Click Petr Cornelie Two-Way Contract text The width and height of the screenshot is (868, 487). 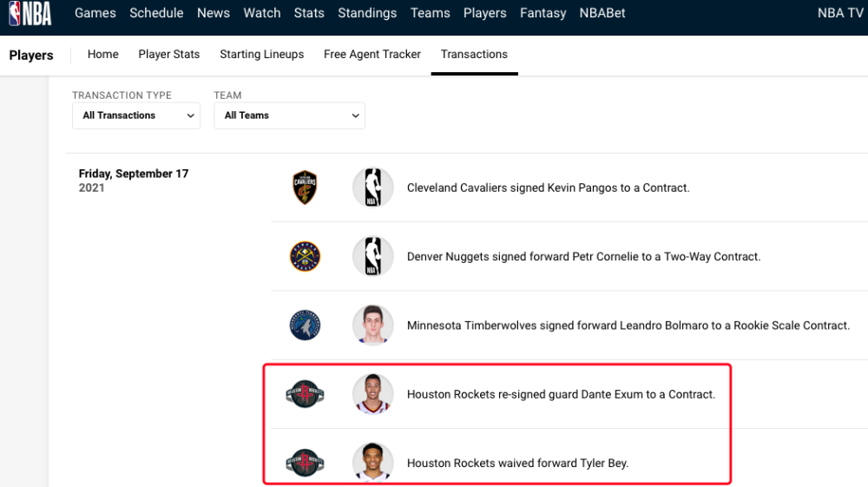[583, 256]
